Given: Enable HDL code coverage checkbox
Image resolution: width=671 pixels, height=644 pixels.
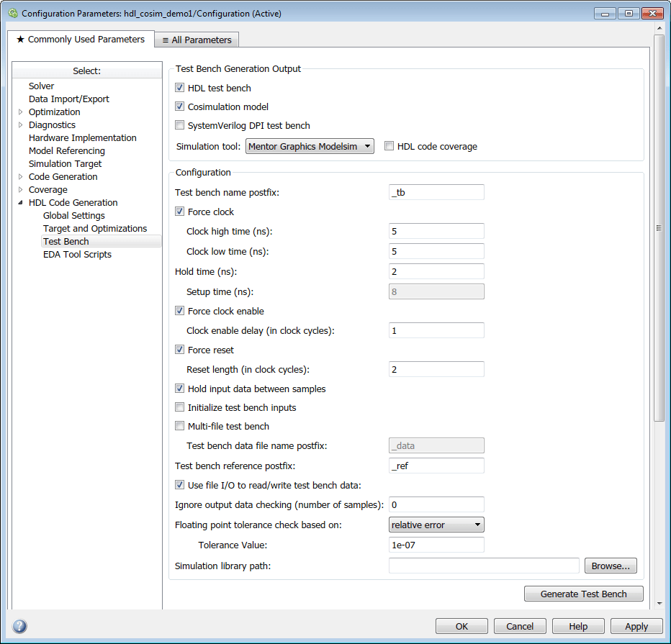Looking at the screenshot, I should click(x=389, y=146).
